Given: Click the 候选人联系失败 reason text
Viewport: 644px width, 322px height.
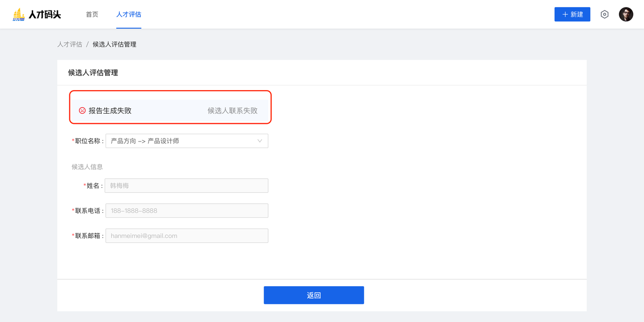Looking at the screenshot, I should 232,111.
